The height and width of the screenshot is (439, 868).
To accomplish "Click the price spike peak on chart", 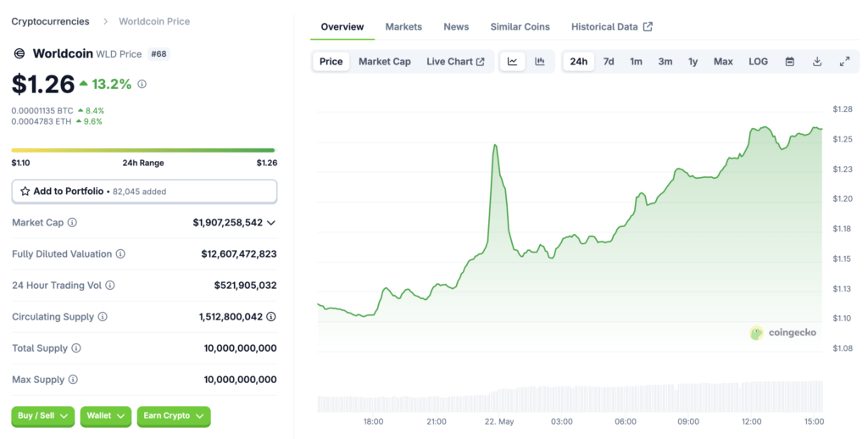I will click(x=495, y=146).
